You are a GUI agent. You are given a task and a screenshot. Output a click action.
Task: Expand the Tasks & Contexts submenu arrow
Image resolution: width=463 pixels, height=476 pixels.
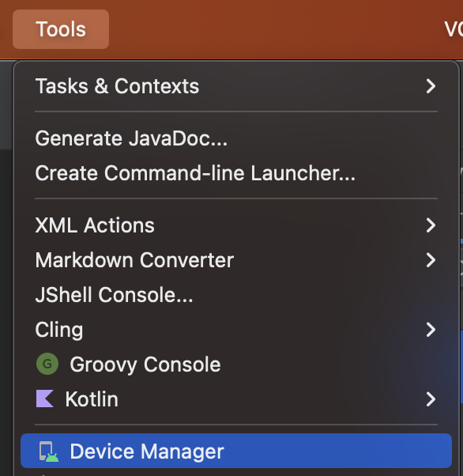431,86
